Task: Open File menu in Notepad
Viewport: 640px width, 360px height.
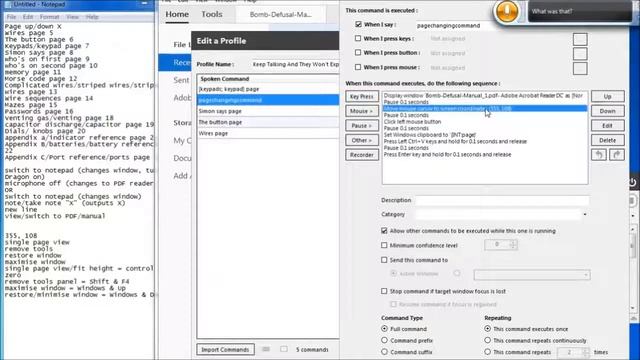Action: point(11,17)
